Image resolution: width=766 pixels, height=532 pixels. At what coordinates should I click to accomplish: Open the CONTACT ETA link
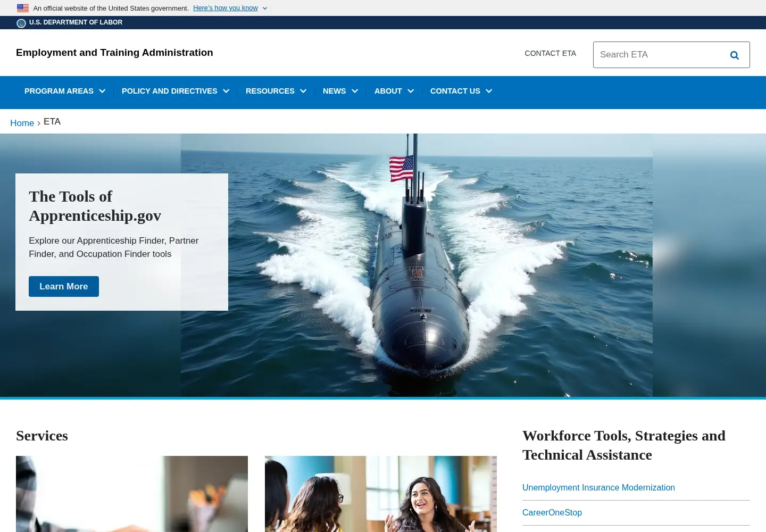pyautogui.click(x=551, y=53)
